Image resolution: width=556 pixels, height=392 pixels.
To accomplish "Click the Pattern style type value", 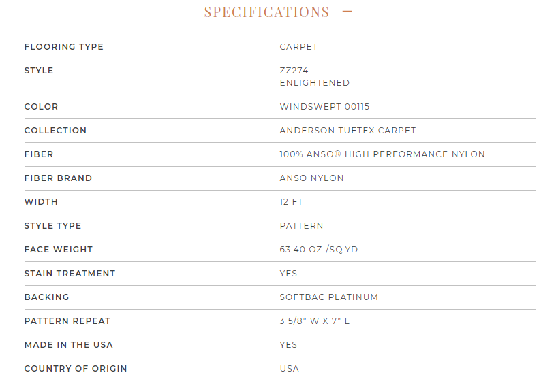I will (301, 226).
